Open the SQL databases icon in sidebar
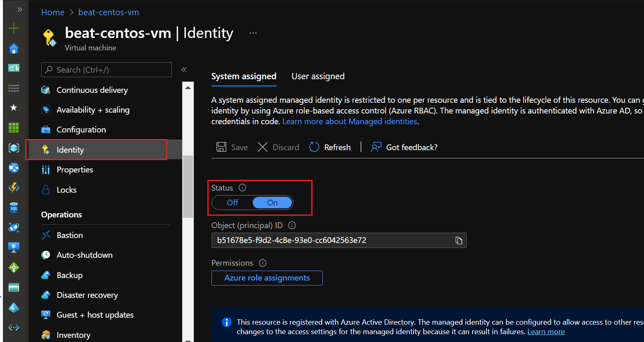 14,208
